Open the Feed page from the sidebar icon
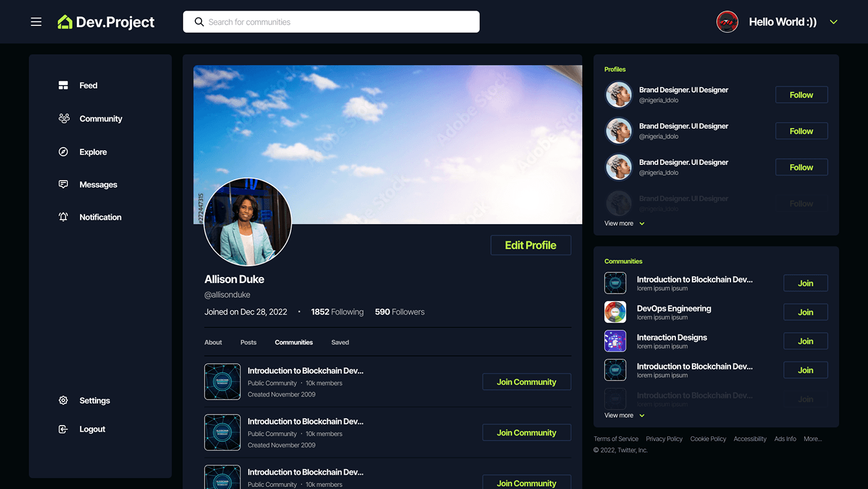This screenshot has height=489, width=868. click(x=63, y=85)
